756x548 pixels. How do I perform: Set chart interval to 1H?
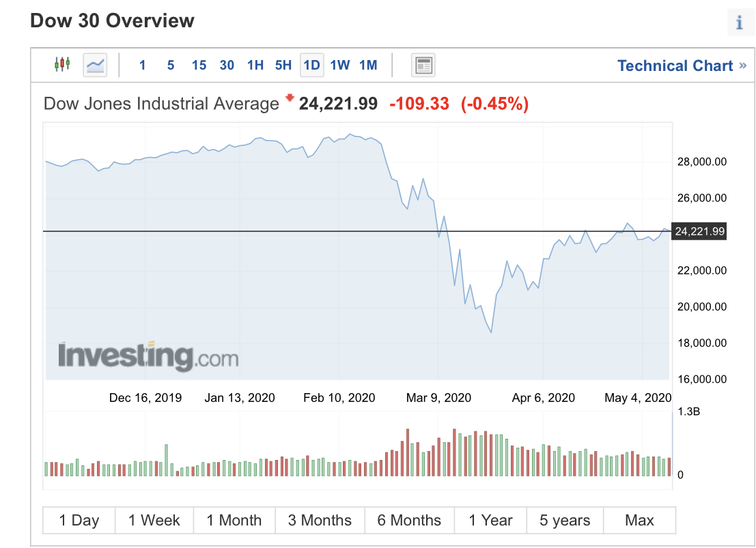coord(255,66)
